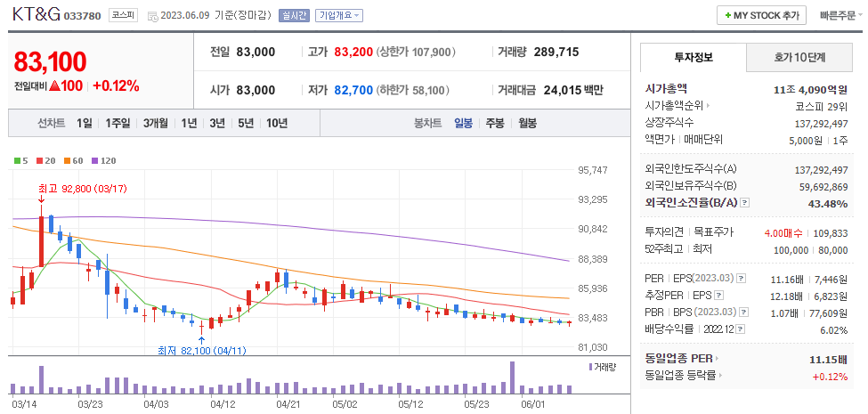Click the 시가총액순위 link

pos(674,106)
